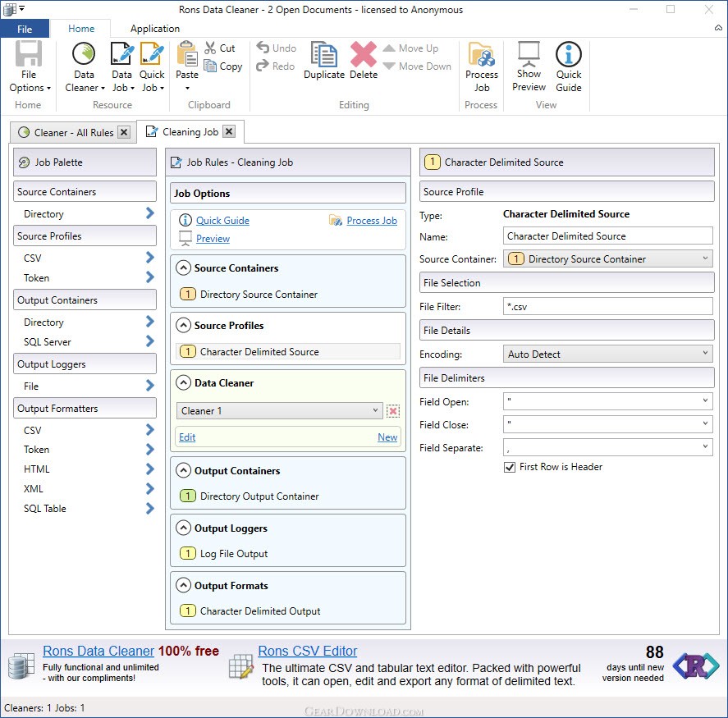Add a CSV source profile arrow
Image resolution: width=728 pixels, height=718 pixels.
tap(150, 258)
